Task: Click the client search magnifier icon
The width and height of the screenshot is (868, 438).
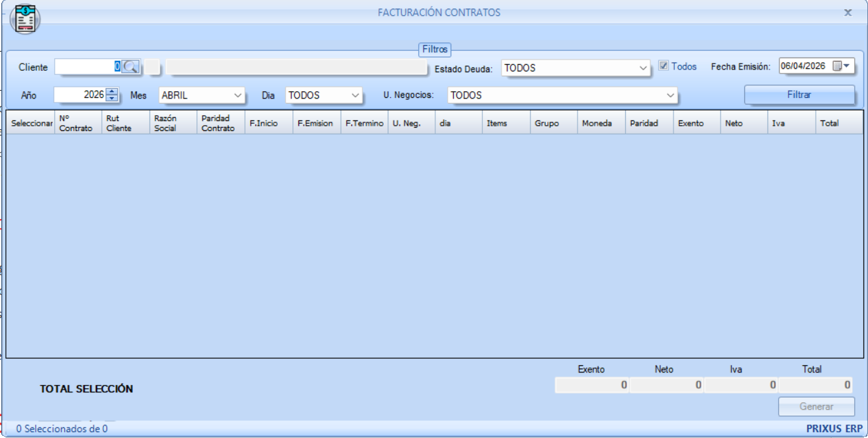Action: coord(131,67)
